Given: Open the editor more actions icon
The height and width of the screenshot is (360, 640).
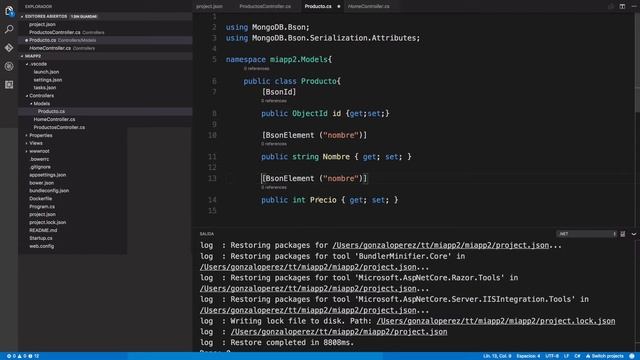Looking at the screenshot, I should pos(633,6).
